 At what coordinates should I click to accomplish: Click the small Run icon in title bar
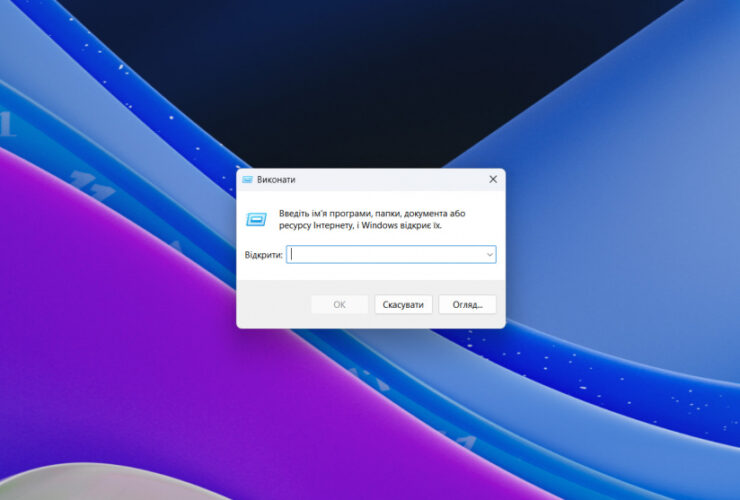pos(247,179)
